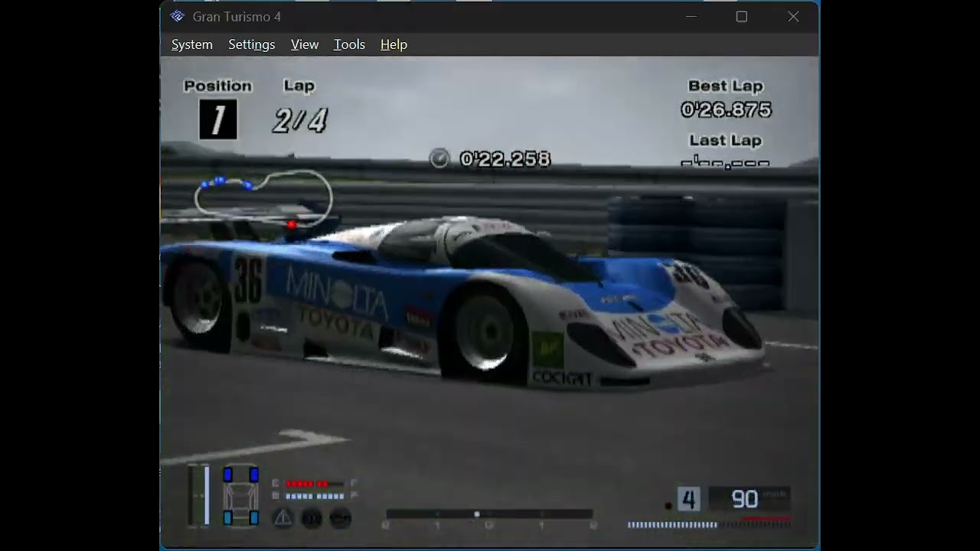The height and width of the screenshot is (551, 980).
Task: Click the Best Lap time 0'26.875
Action: tap(726, 110)
